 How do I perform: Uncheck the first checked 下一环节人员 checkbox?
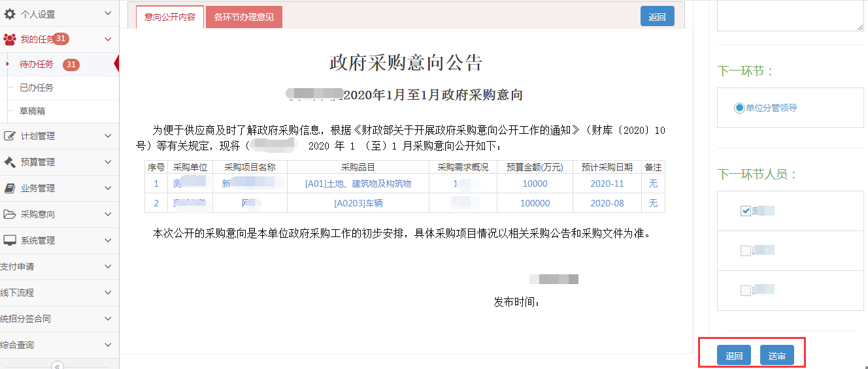[x=746, y=211]
